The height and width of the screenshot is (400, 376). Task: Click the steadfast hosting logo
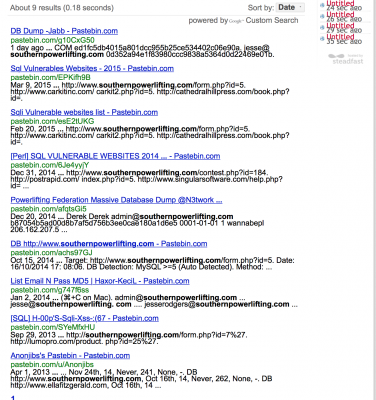pos(346,59)
